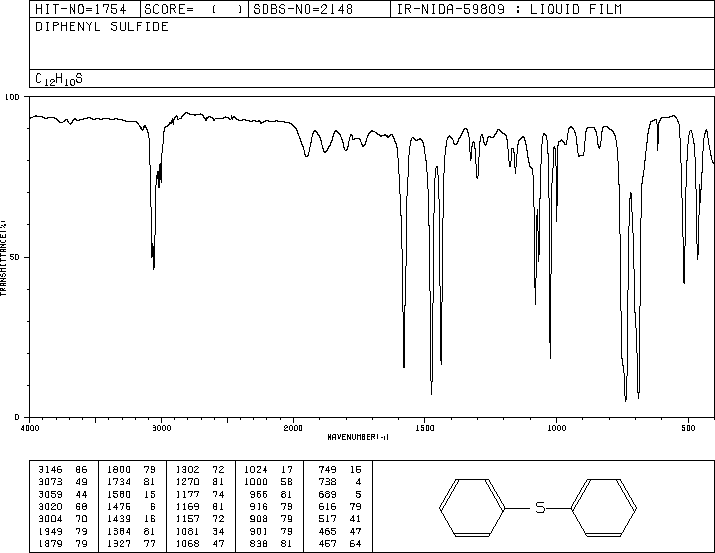
Task: Click the 1500 x-axis tick label
Action: [x=425, y=428]
